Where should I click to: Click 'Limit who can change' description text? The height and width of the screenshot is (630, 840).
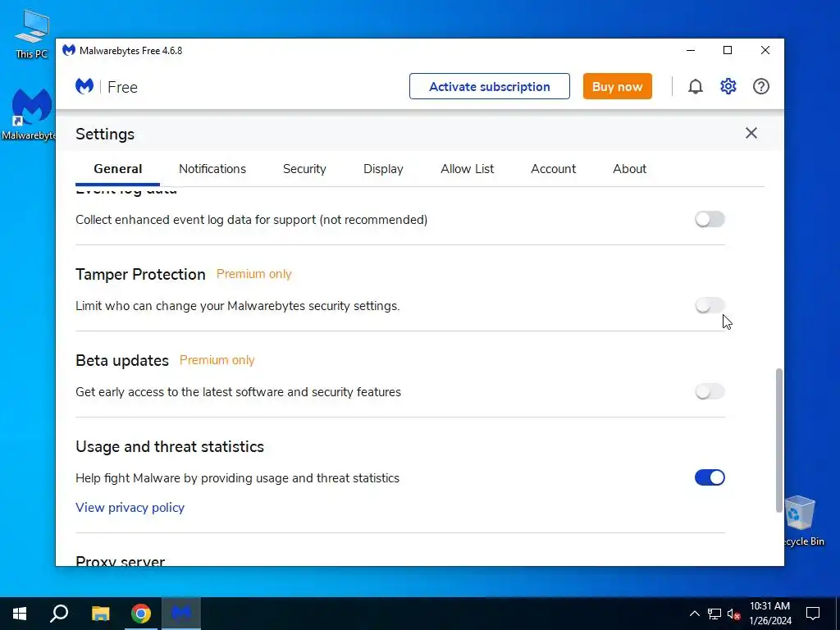[x=237, y=306]
